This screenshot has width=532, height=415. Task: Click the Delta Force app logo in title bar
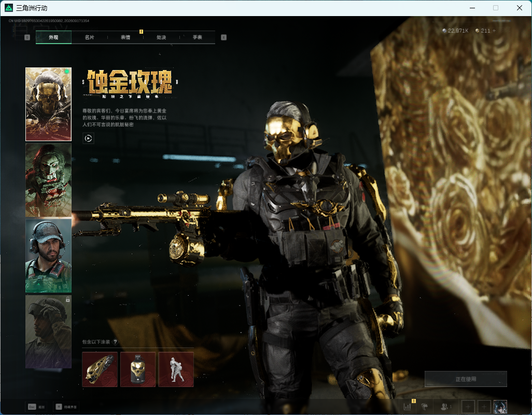click(x=9, y=8)
